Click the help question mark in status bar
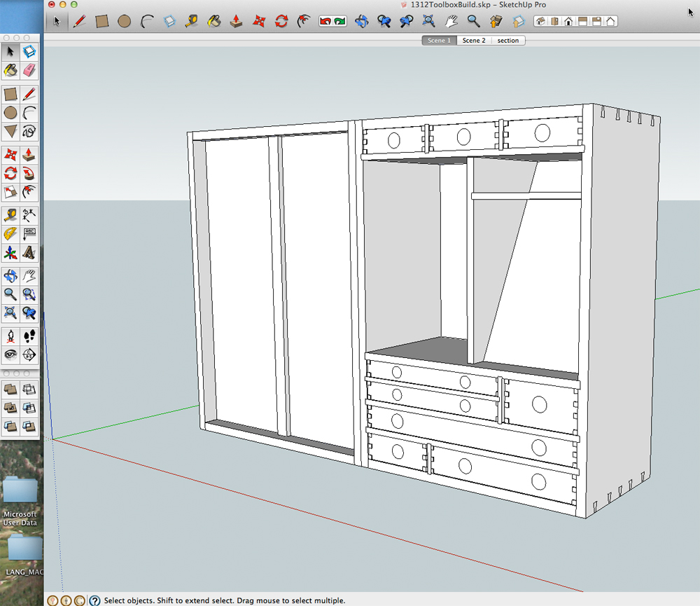This screenshot has height=606, width=700. pyautogui.click(x=94, y=600)
